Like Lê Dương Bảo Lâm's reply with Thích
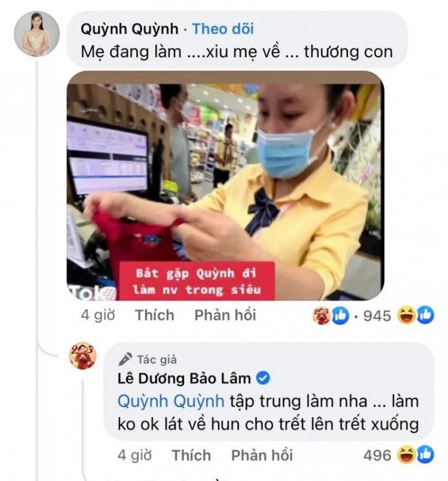Image resolution: width=448 pixels, height=481 pixels. (191, 455)
